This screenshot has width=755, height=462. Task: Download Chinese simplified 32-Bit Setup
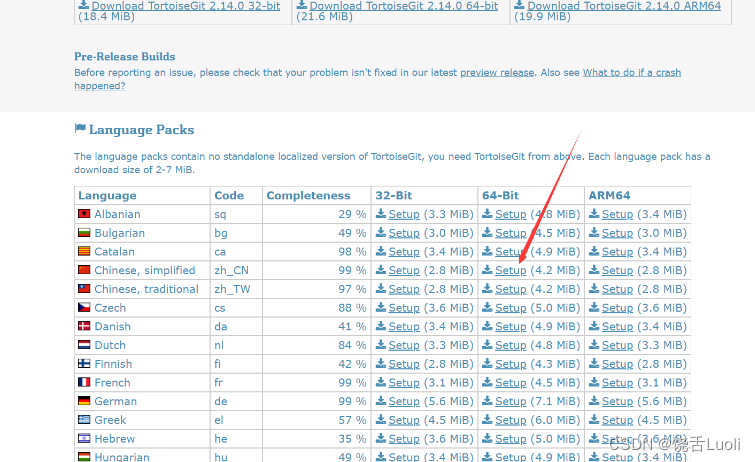404,270
